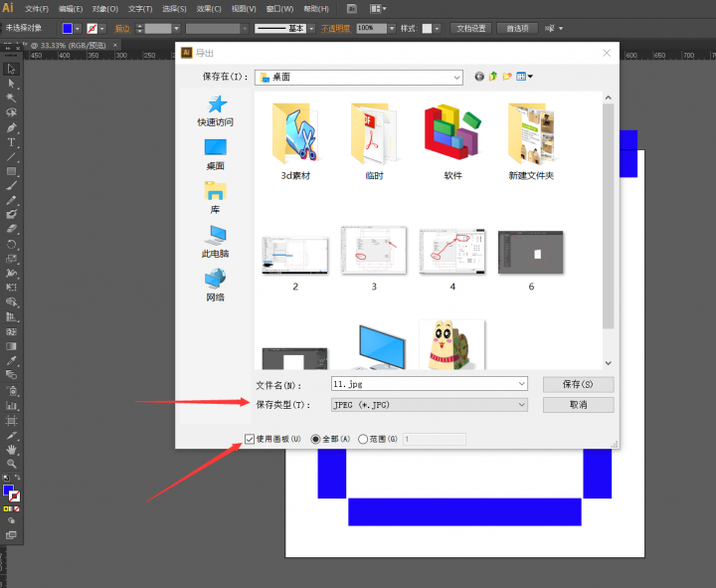Click the Up One Level folder icon
Viewport: 716px width, 588px height.
pyautogui.click(x=493, y=77)
